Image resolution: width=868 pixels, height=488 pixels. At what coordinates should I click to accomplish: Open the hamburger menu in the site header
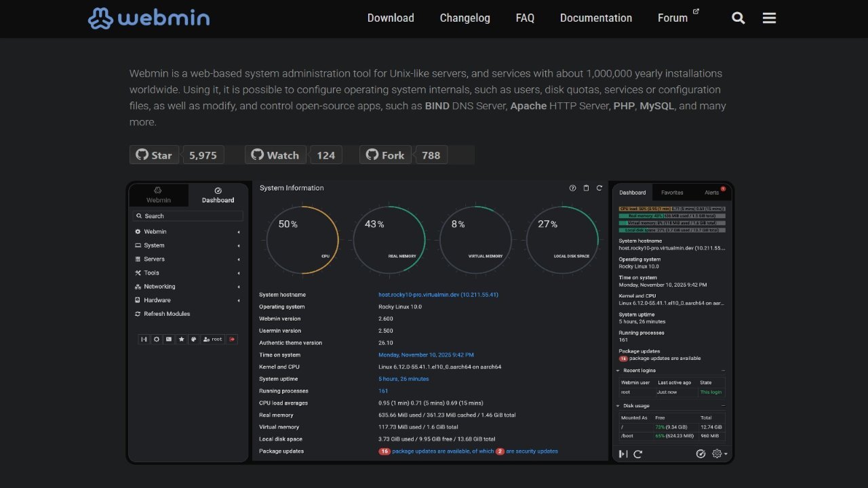(769, 18)
